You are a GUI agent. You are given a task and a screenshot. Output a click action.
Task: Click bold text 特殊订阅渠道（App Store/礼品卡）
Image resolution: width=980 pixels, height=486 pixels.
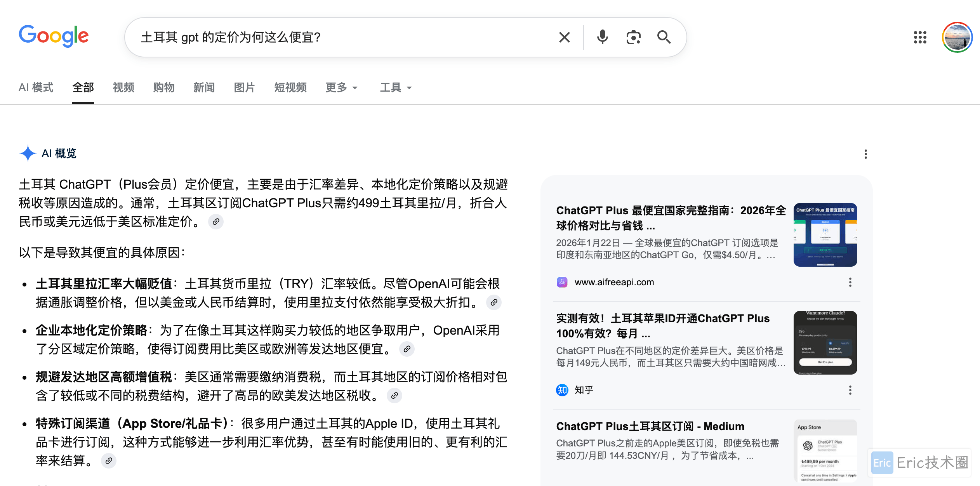tap(132, 424)
